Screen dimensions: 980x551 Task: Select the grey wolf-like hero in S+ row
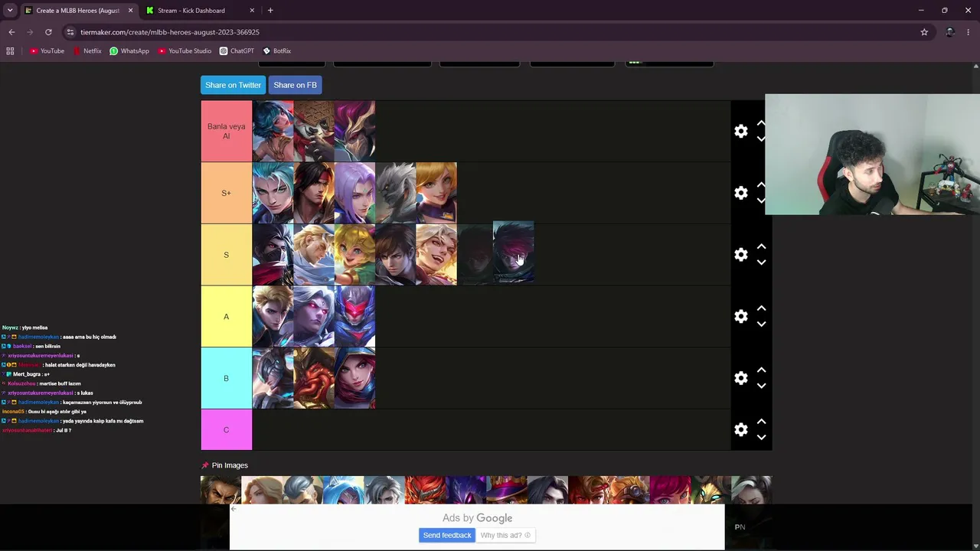(x=395, y=193)
